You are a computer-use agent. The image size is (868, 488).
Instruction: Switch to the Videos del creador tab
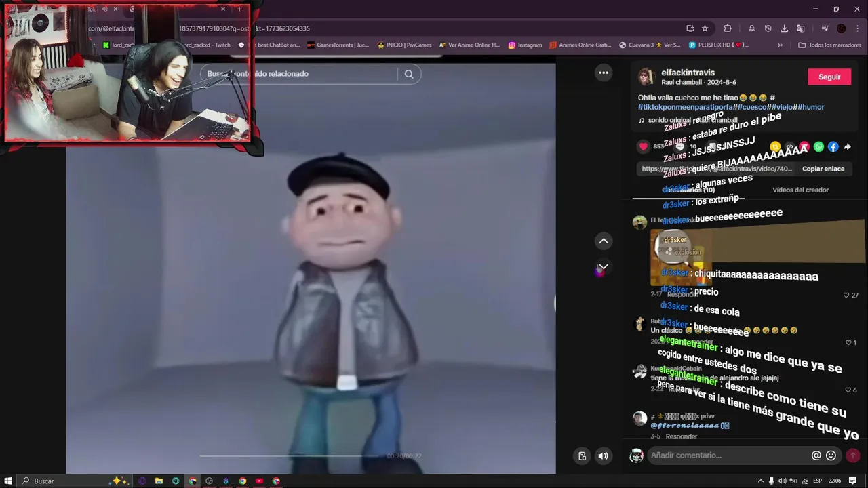pyautogui.click(x=800, y=190)
